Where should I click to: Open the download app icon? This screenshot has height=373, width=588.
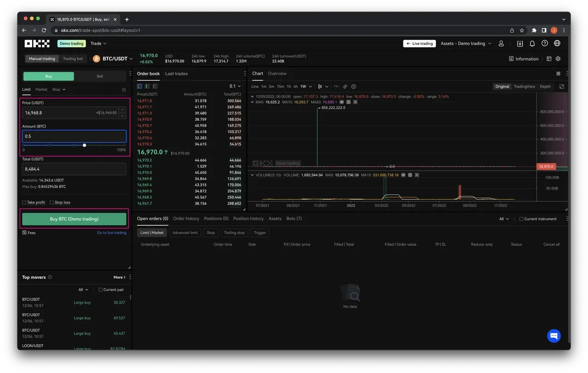[520, 43]
